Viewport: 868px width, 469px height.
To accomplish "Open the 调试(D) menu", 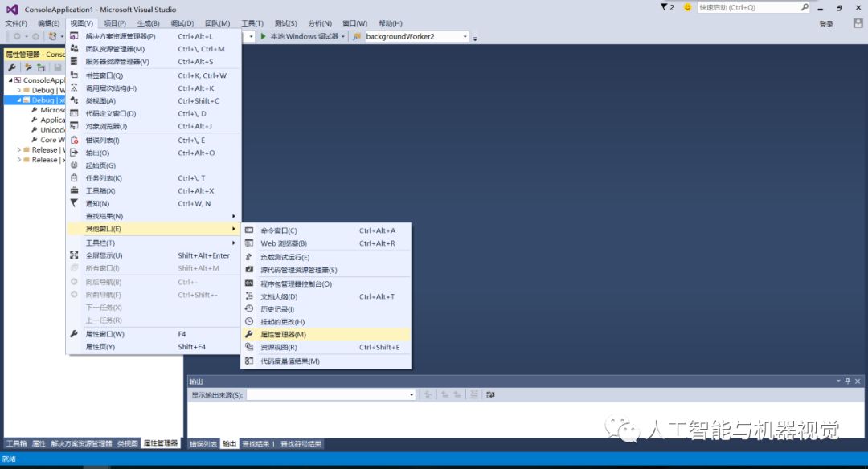I will pos(182,23).
